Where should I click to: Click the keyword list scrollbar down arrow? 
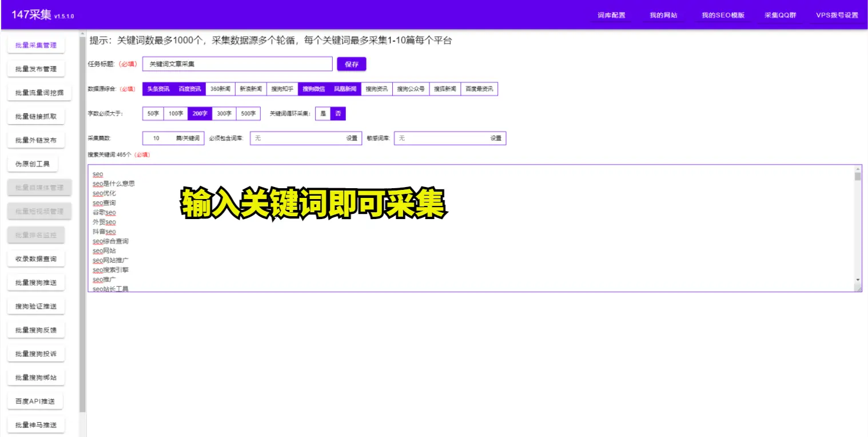coord(857,280)
